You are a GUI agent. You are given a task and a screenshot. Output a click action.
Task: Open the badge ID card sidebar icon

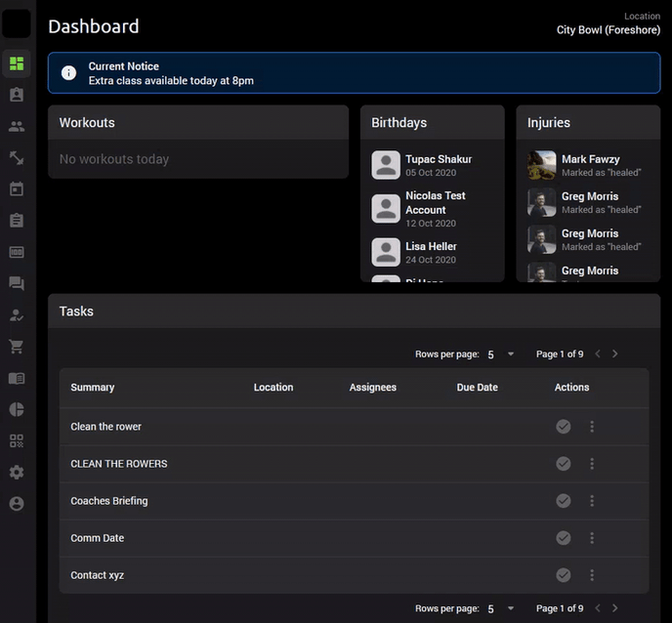pos(17,95)
